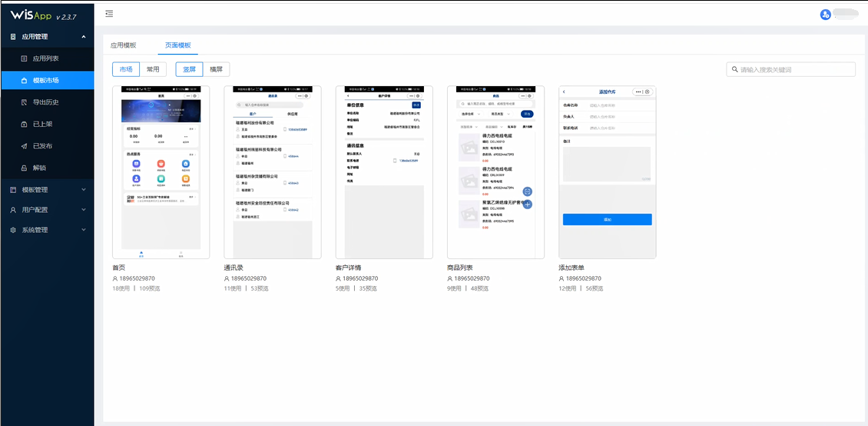Select 模板市场 in the sidebar
The width and height of the screenshot is (868, 426).
tap(45, 80)
